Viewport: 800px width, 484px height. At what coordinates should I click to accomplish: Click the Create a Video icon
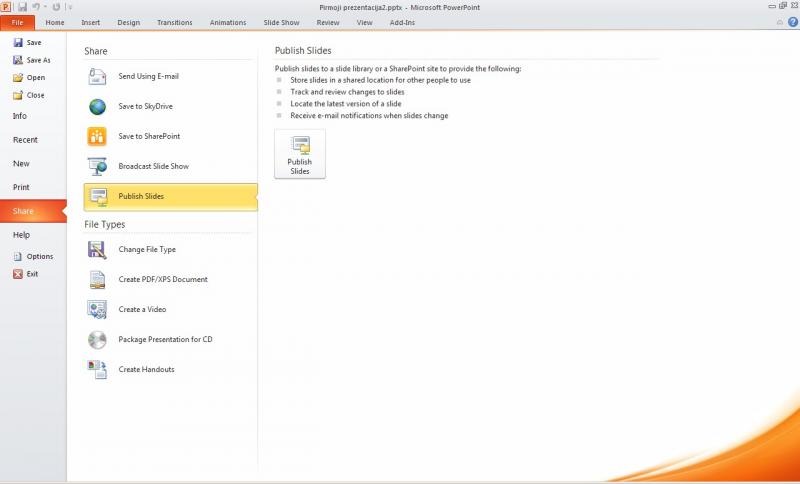97,310
